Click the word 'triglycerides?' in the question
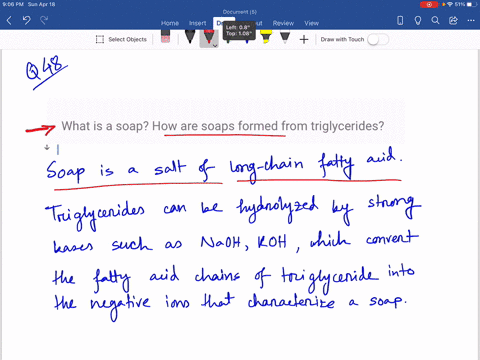 coord(347,126)
